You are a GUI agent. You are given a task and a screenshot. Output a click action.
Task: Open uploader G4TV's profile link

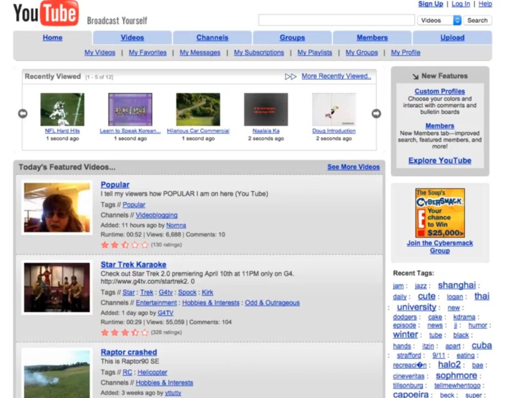coord(165,313)
